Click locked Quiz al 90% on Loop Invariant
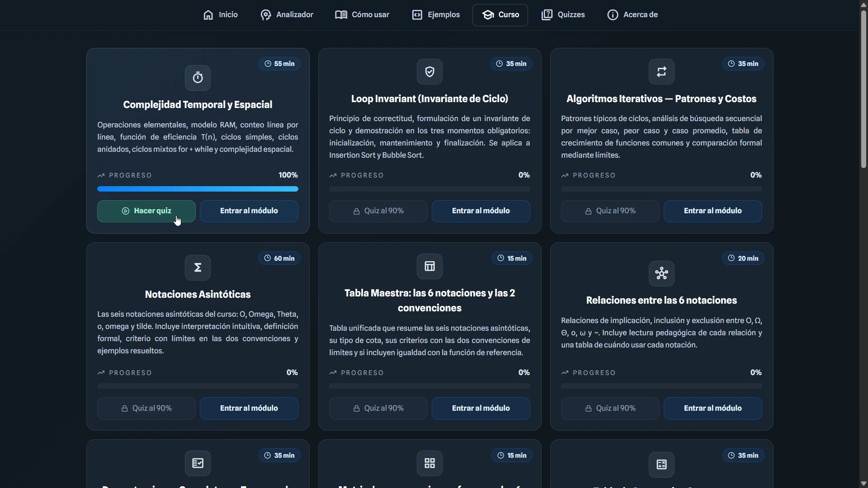 tap(378, 211)
